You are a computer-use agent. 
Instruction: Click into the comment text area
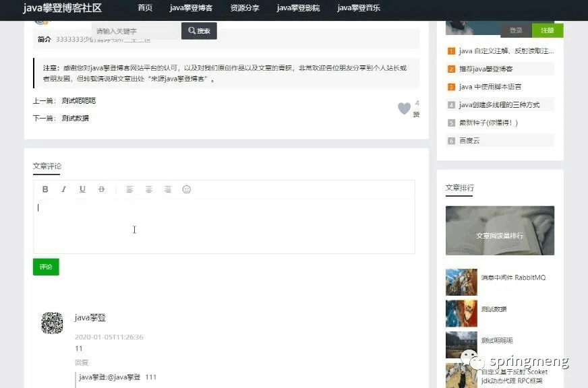coord(224,226)
